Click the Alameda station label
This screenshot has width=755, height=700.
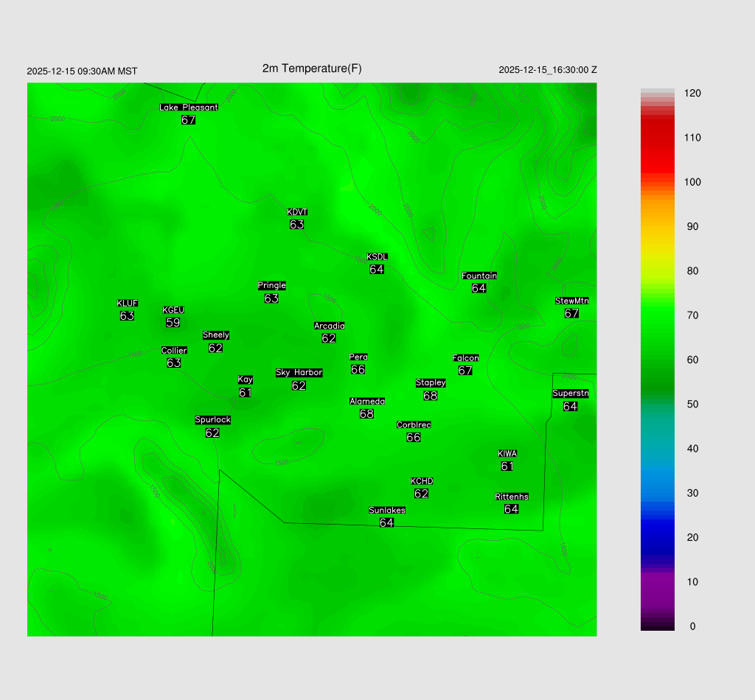367,402
